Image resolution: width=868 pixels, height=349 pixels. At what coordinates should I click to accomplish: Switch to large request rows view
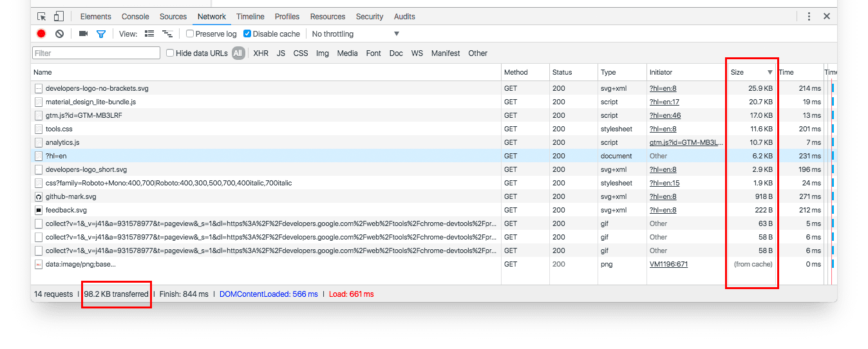pos(149,34)
